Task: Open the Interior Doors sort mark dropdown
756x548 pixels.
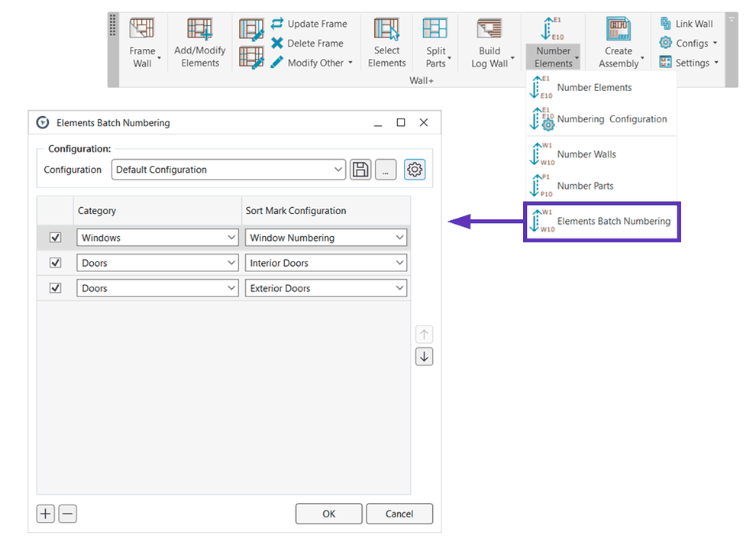Action: 326,263
